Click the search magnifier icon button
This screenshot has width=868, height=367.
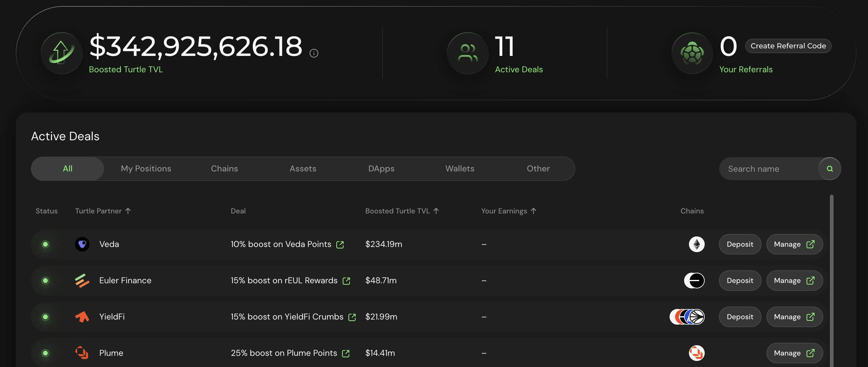pyautogui.click(x=830, y=169)
